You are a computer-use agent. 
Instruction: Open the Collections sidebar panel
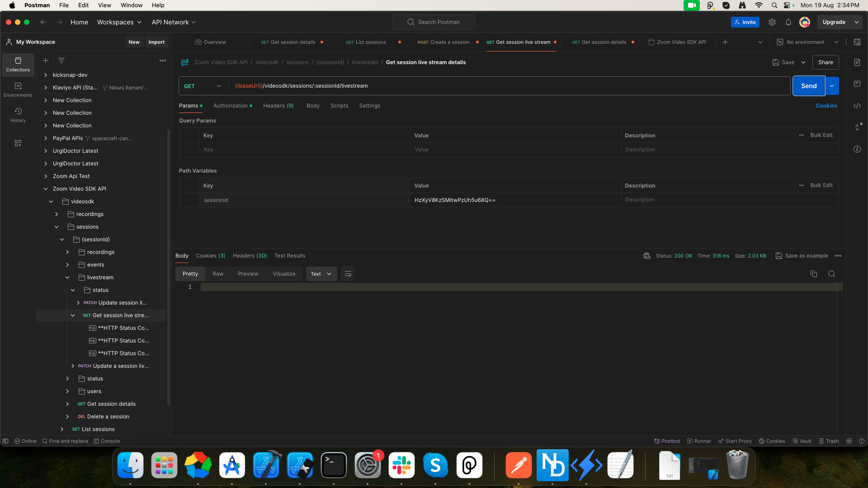tap(18, 65)
